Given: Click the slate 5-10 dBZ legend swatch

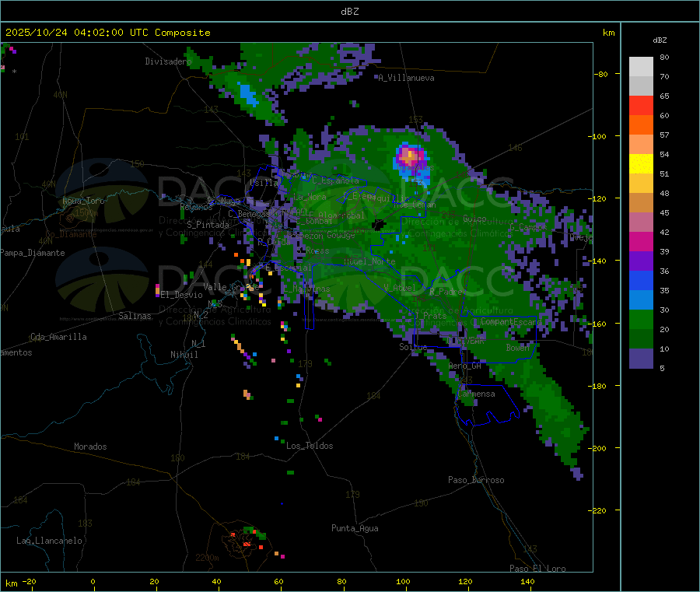Looking at the screenshot, I should 641,359.
